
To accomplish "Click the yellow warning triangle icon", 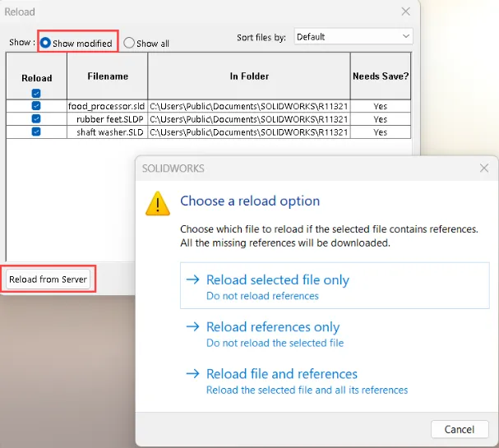I will point(158,204).
